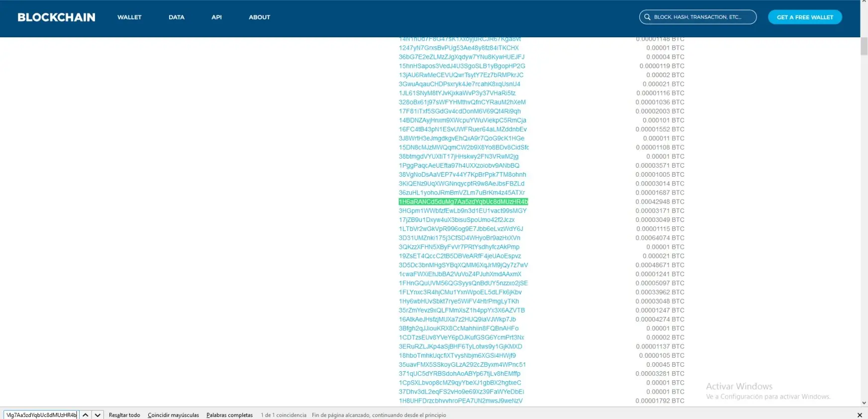Screen dimensions: 868x419
Task: Open address starting 13jAU6RwMeCEVUQ
Action: pyautogui.click(x=461, y=75)
